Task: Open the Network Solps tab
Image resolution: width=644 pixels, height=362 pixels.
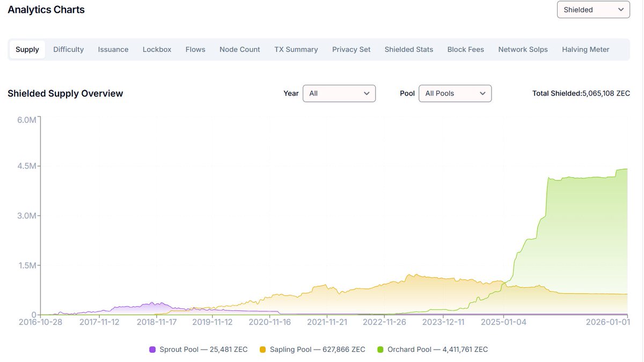Action: pyautogui.click(x=523, y=49)
